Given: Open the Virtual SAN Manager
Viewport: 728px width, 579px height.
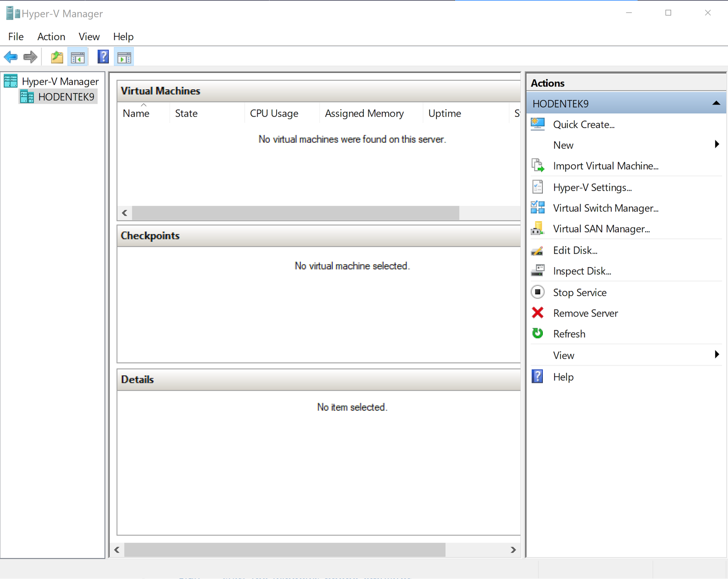Looking at the screenshot, I should click(x=601, y=229).
